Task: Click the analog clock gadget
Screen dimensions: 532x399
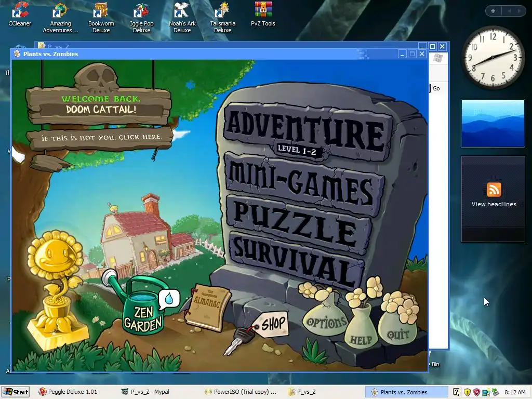Action: click(x=493, y=58)
